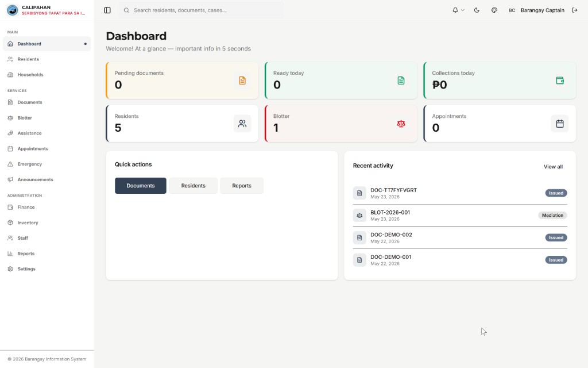This screenshot has width=588, height=368.
Task: Click the Collections today ₱0 value
Action: pyautogui.click(x=439, y=85)
